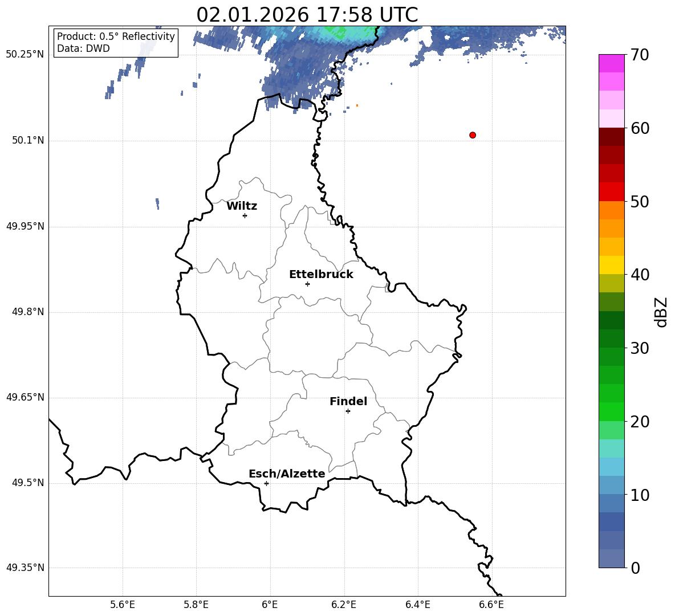Image resolution: width=675 pixels, height=616 pixels.
Task: Click the 49.8°N latitude label
Action: point(28,312)
